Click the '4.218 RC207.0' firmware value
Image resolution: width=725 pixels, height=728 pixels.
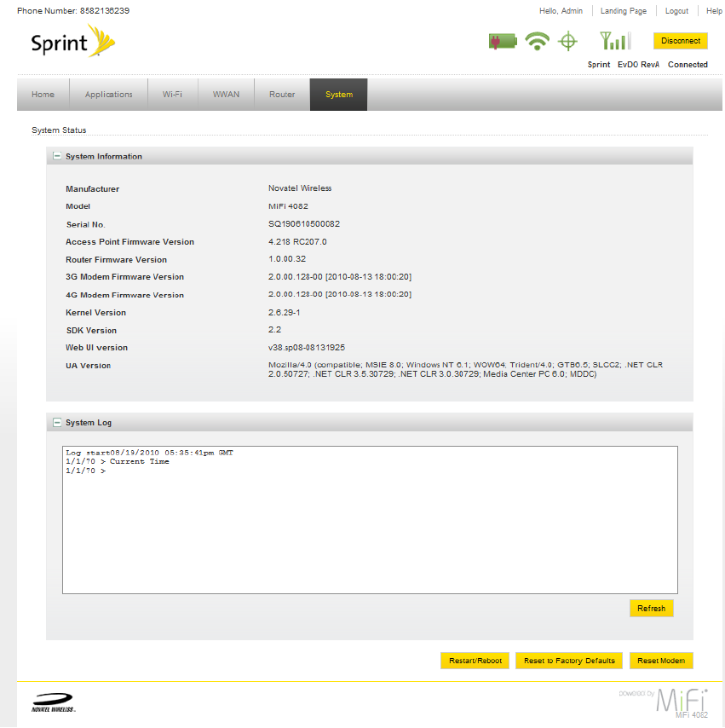click(297, 242)
